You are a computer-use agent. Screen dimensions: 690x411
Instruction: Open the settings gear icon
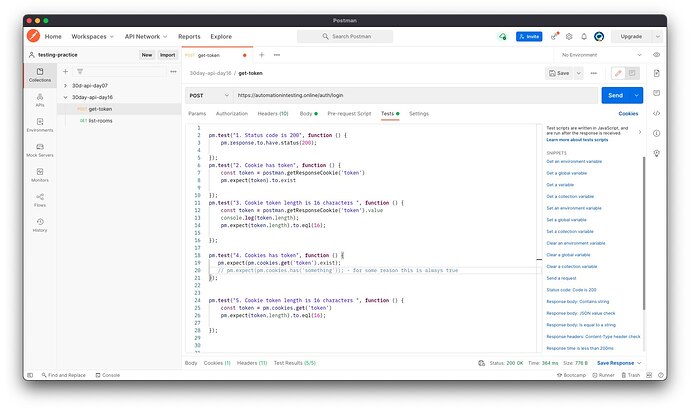pyautogui.click(x=569, y=37)
